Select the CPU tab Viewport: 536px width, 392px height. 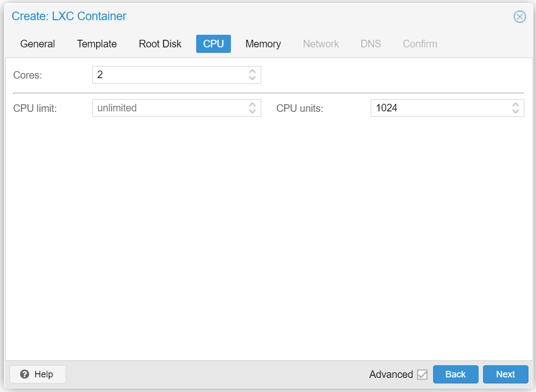pyautogui.click(x=213, y=44)
